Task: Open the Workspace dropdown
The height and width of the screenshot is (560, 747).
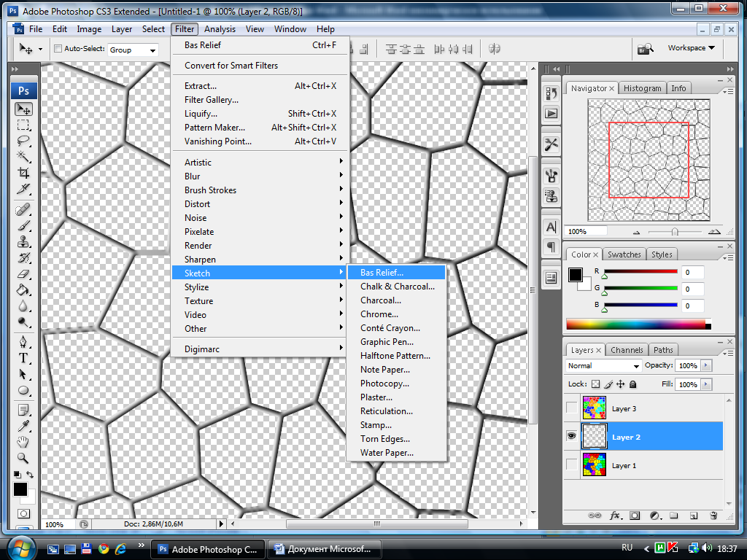Action: (692, 47)
